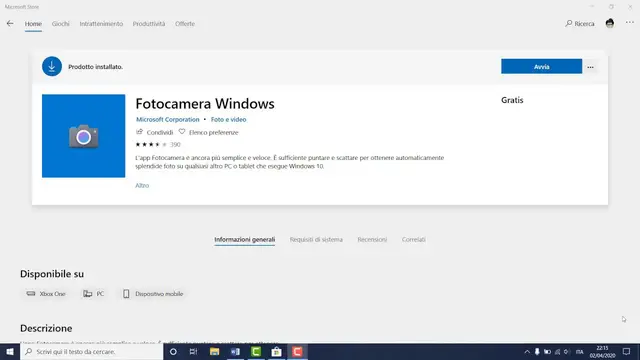640x360 pixels.
Task: Click the microphone tray icon
Action: tap(537, 352)
